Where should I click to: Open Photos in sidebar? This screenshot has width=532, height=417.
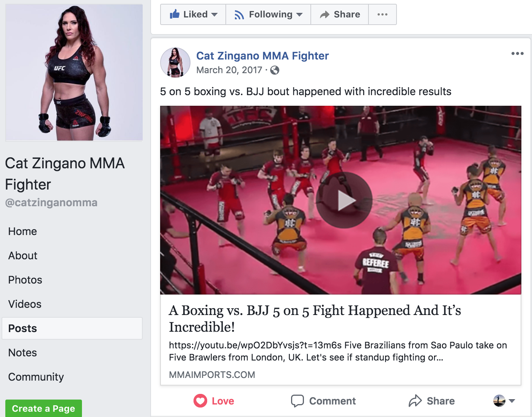coord(25,280)
